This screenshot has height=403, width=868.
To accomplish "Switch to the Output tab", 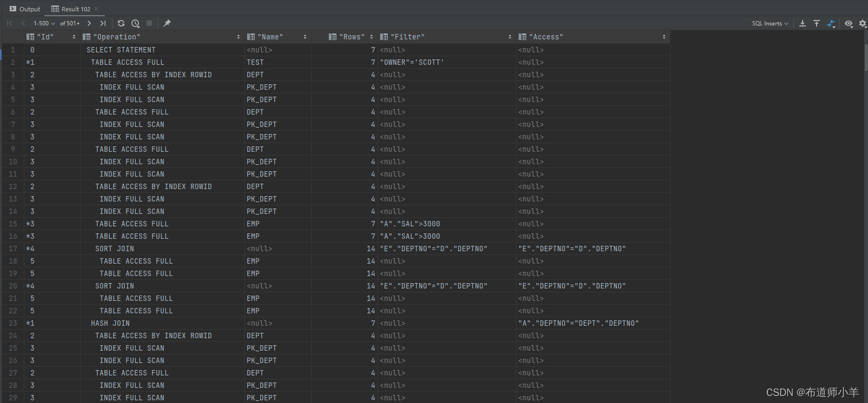I will point(25,9).
